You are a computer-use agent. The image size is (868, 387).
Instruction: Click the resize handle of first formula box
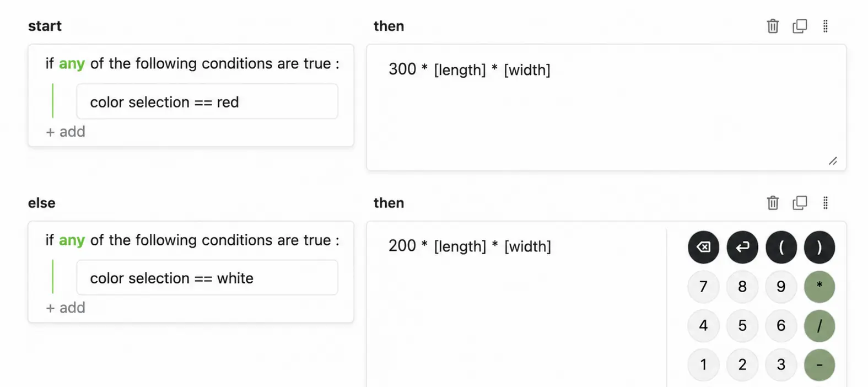tap(833, 161)
